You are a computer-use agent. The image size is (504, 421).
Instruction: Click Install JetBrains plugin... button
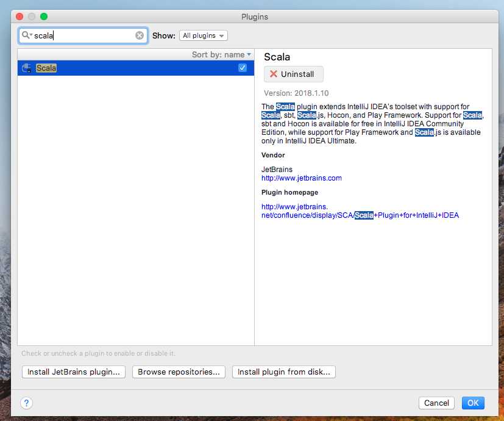coord(74,372)
